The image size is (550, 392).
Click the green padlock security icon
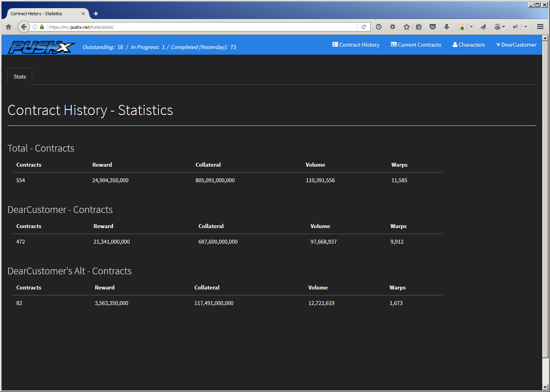(x=42, y=27)
